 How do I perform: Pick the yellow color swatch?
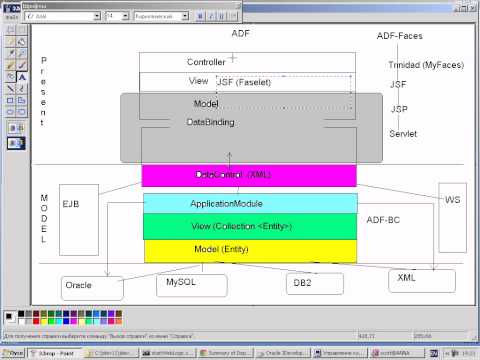point(44,321)
